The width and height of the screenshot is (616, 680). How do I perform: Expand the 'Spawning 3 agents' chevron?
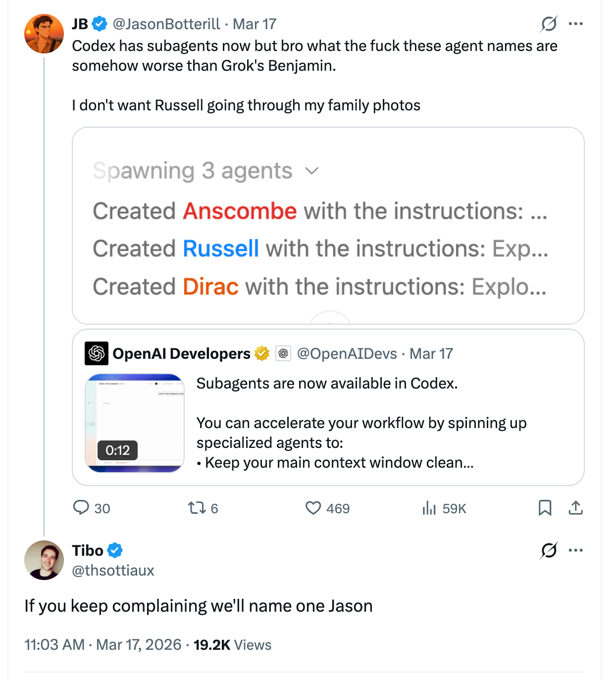[311, 171]
